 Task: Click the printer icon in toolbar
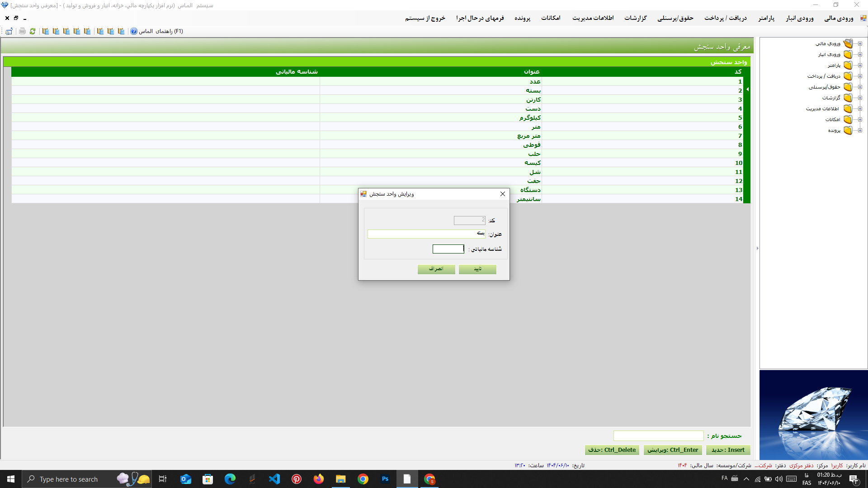22,31
